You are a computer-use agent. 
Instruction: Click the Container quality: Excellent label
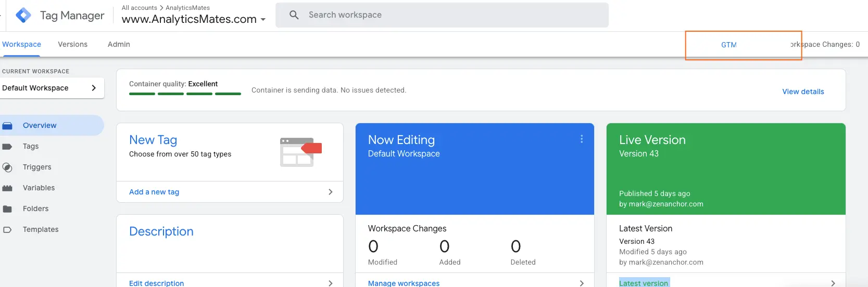[x=173, y=84]
